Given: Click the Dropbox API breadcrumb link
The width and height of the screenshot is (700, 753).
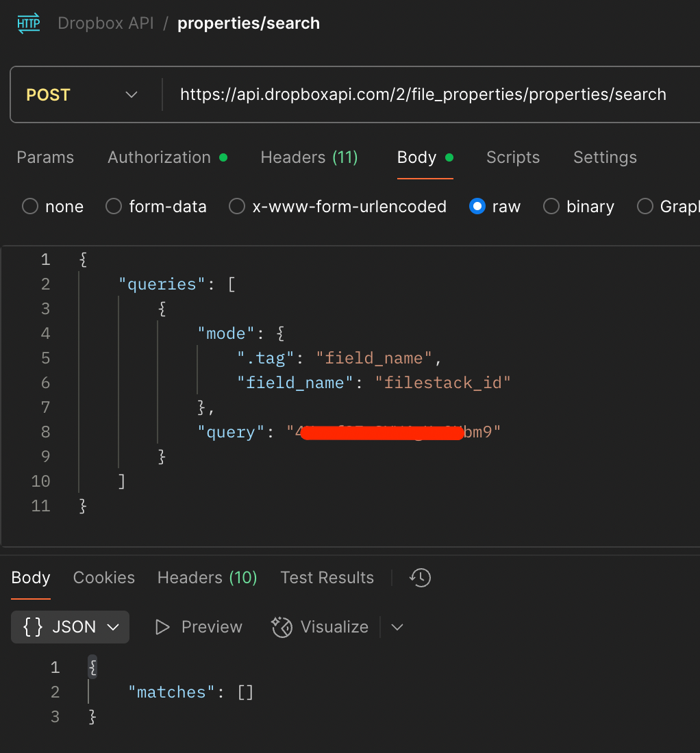Looking at the screenshot, I should click(105, 23).
